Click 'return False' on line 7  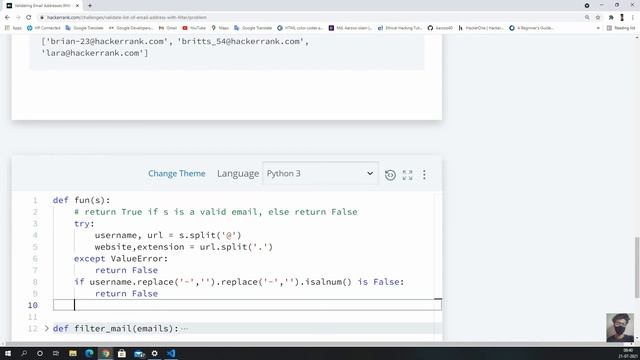(x=126, y=270)
